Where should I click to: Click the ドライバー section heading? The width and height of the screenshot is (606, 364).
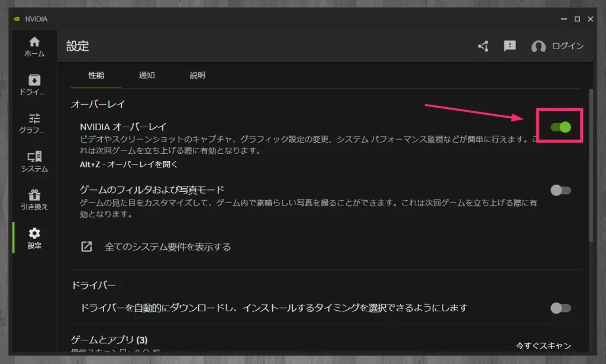point(94,285)
